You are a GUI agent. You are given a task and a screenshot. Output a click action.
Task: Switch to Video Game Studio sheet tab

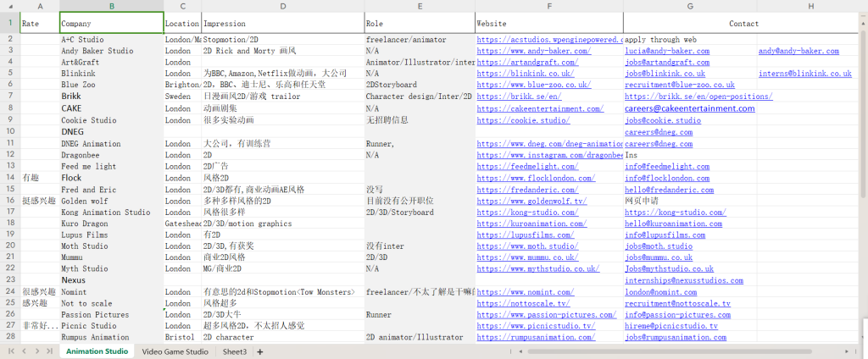pos(175,351)
